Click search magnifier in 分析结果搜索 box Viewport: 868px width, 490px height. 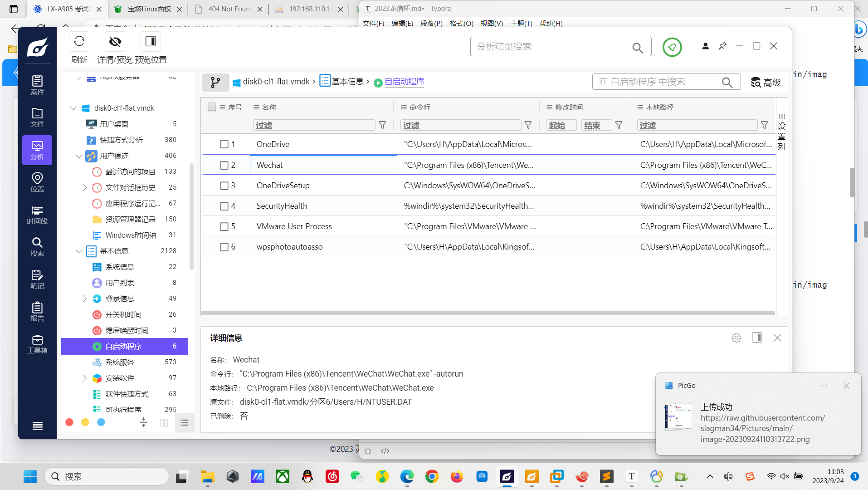pos(637,47)
